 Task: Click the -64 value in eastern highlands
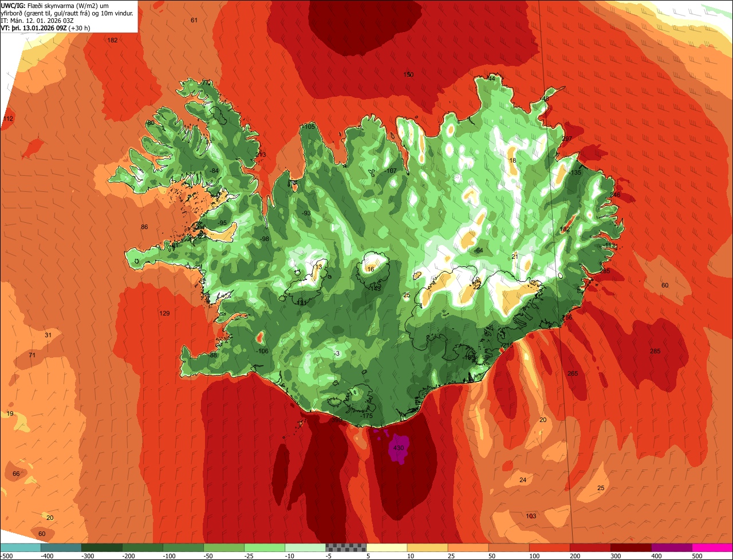[x=478, y=250]
